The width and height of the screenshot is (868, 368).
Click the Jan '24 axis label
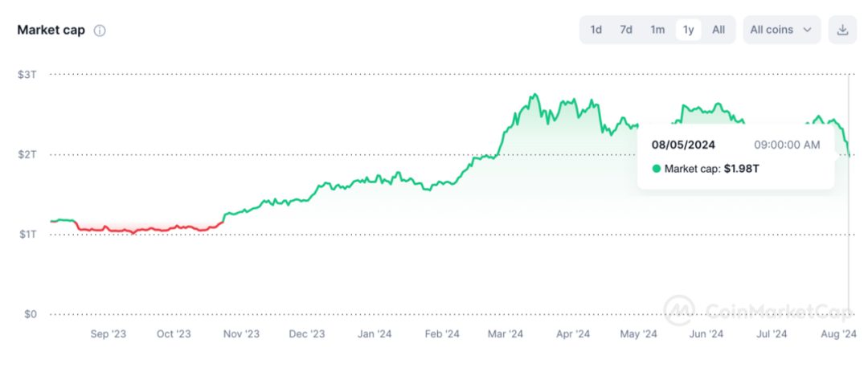tap(375, 333)
